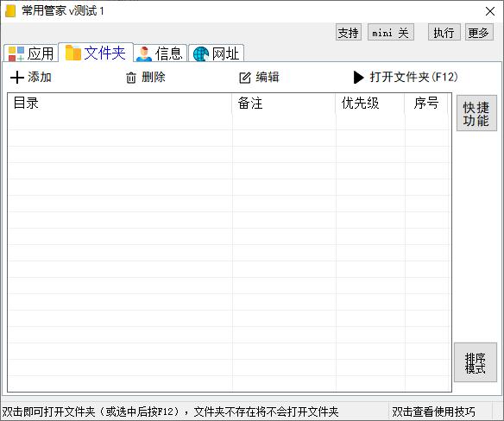Viewport: 504px width, 421px height.
Task: Open the 更多 button
Action: pyautogui.click(x=479, y=32)
